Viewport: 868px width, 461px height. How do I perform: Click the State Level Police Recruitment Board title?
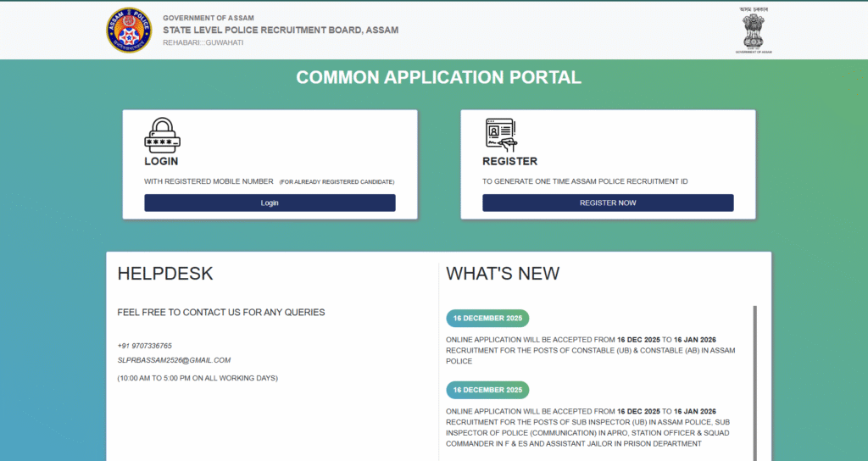(281, 31)
